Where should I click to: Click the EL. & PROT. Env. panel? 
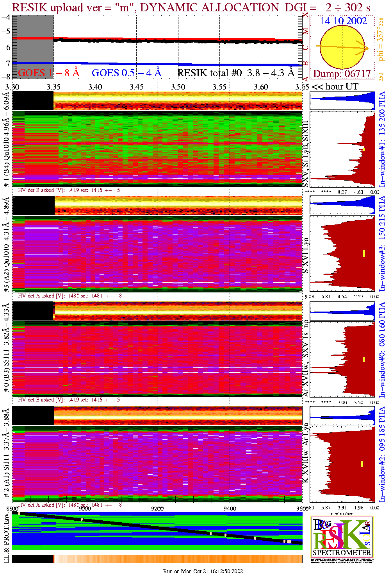click(x=157, y=530)
